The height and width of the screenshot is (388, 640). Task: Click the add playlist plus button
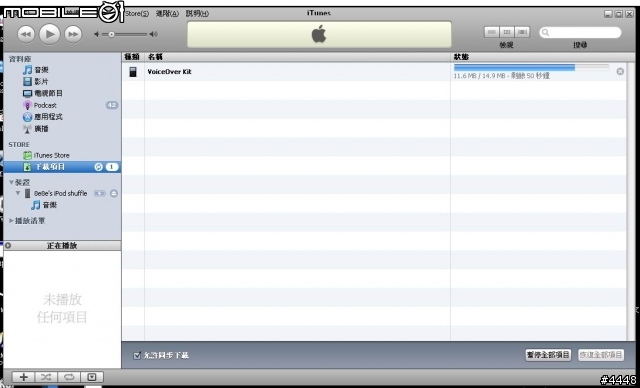coord(23,377)
